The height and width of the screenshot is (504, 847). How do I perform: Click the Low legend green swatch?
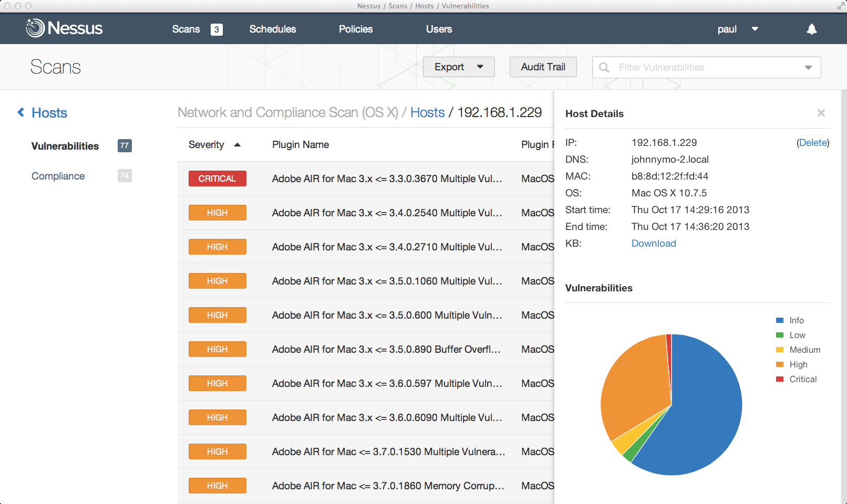pyautogui.click(x=780, y=335)
